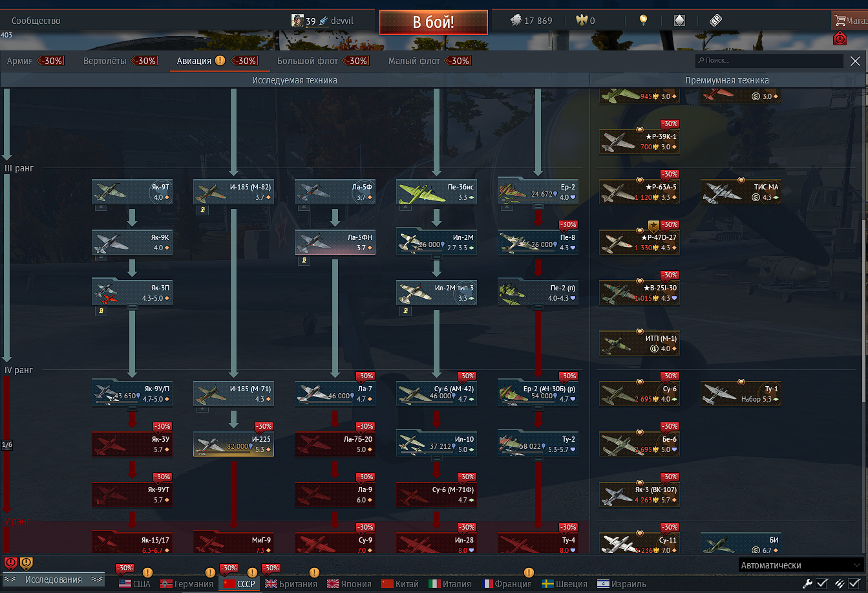Viewport: 868px width, 593px height.
Task: Select the Су-6 (АМ-42) research card
Action: 437,393
